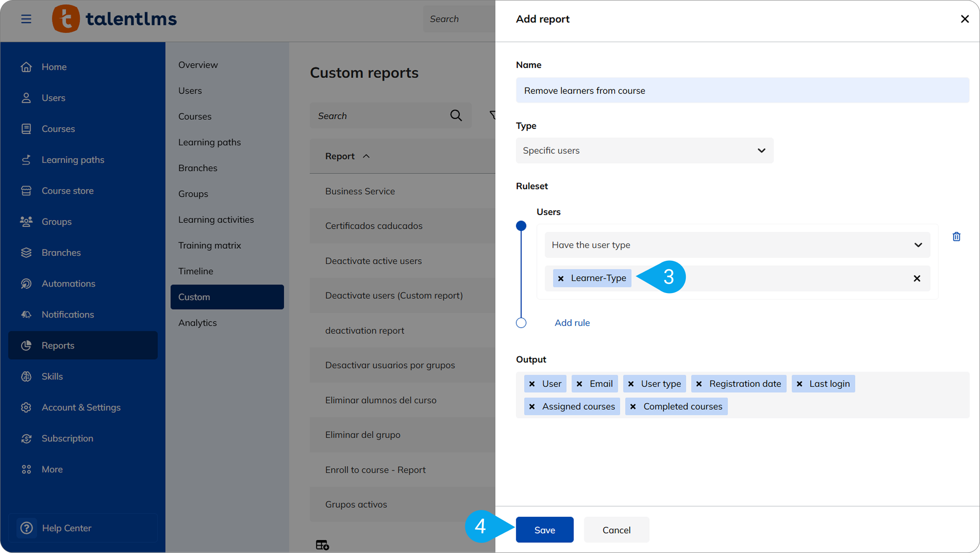The image size is (980, 553).
Task: Remove the Email output tag
Action: pyautogui.click(x=579, y=384)
